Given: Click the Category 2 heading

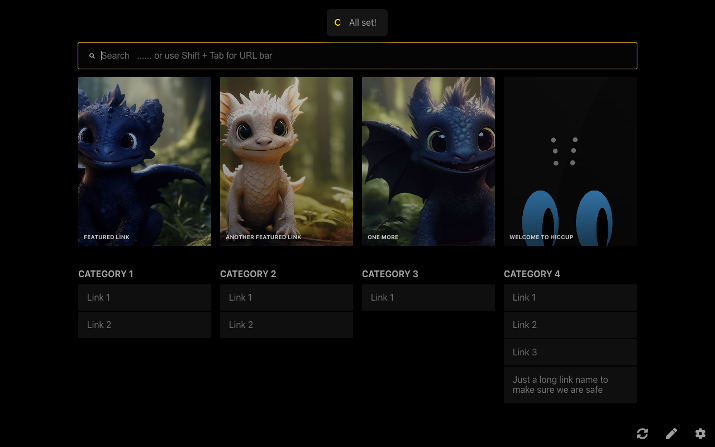Looking at the screenshot, I should pos(248,274).
